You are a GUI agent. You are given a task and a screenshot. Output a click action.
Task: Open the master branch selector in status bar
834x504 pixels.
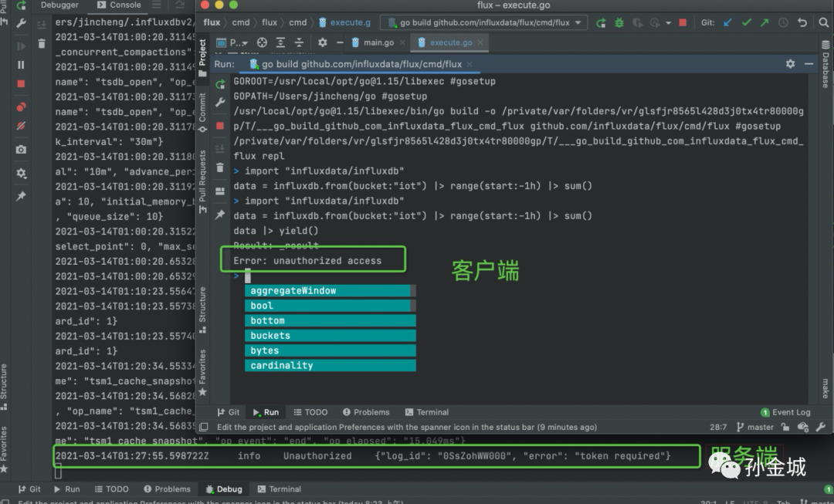pos(754,427)
